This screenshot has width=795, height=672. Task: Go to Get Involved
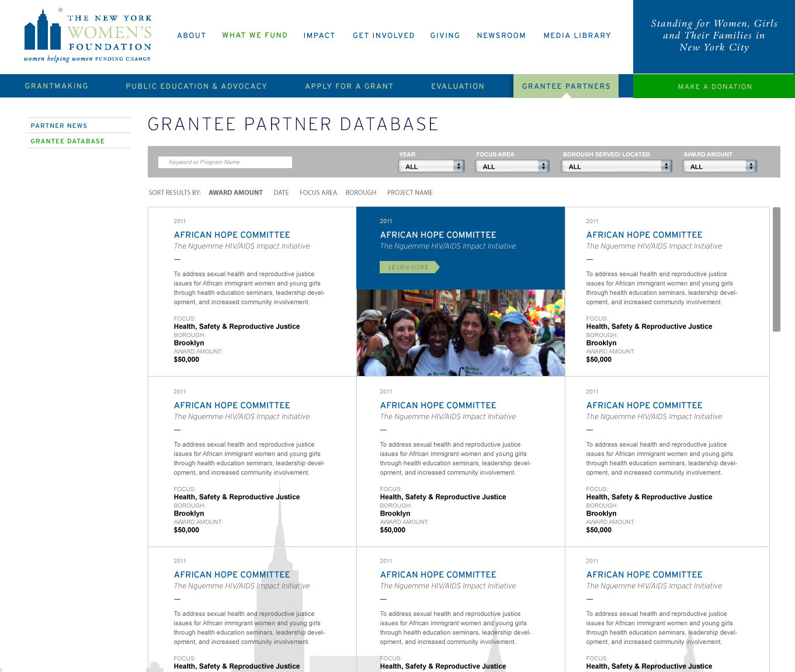[383, 36]
